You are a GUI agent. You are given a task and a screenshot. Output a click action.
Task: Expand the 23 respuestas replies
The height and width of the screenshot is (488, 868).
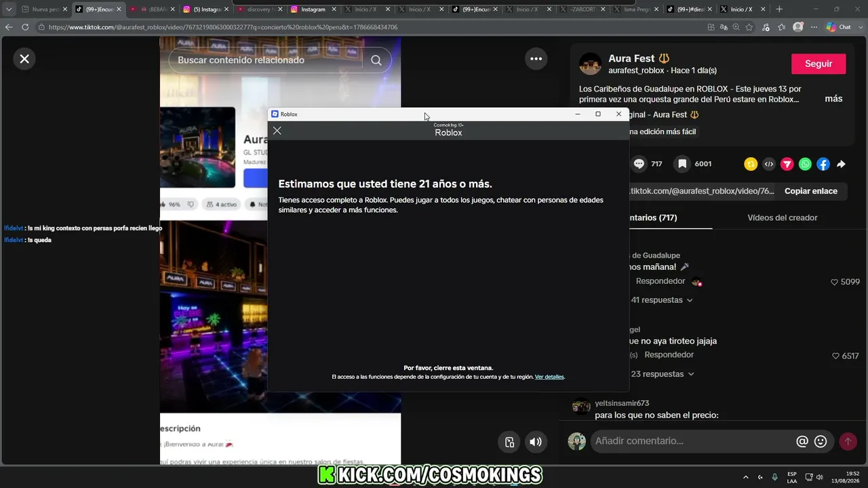(x=662, y=374)
